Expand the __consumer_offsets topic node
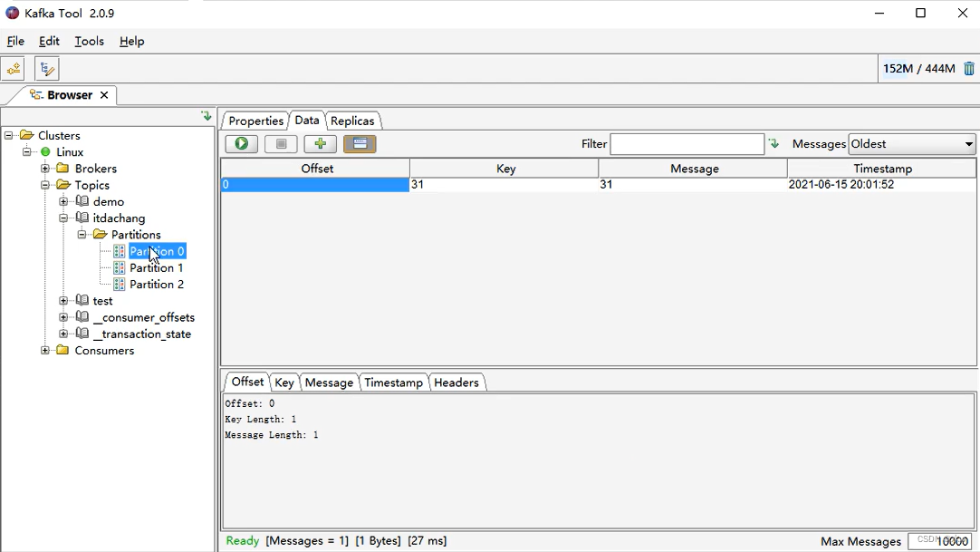The width and height of the screenshot is (980, 552). 63,317
